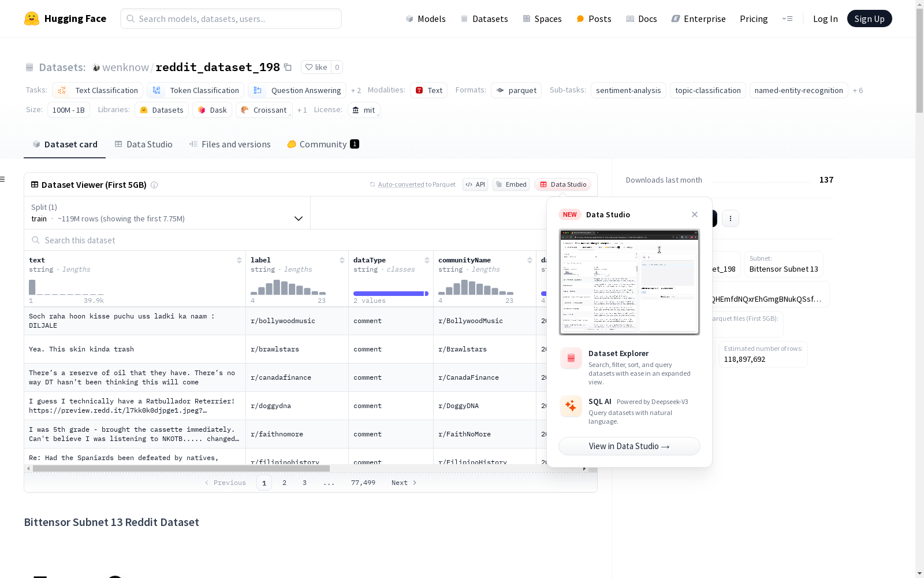This screenshot has width=924, height=578.
Task: Select the named-entity-recognition sub-task tag
Action: click(799, 90)
